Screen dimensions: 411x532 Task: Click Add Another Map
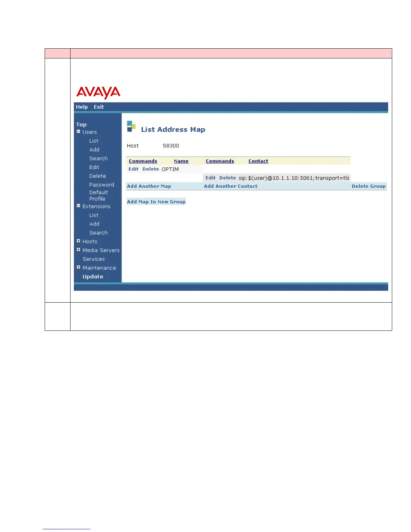149,186
